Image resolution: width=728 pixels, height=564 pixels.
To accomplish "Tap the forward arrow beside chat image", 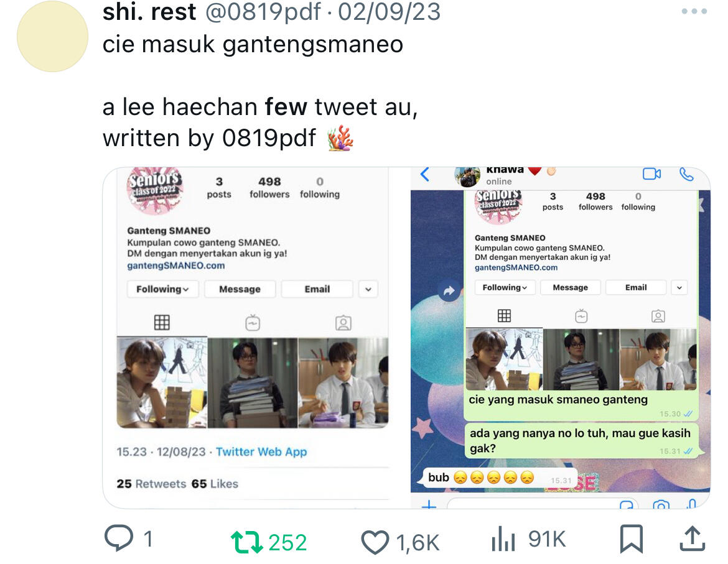I will click(449, 291).
